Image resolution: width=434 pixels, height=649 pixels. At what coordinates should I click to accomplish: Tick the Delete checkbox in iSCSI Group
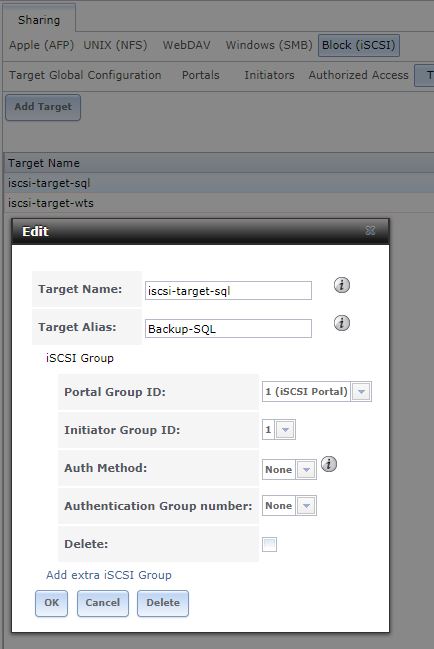269,544
